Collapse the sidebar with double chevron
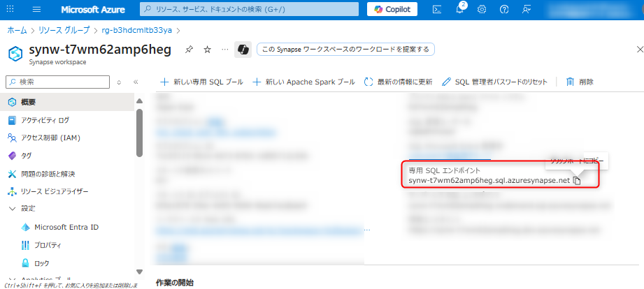The width and height of the screenshot is (644, 289). [x=136, y=82]
